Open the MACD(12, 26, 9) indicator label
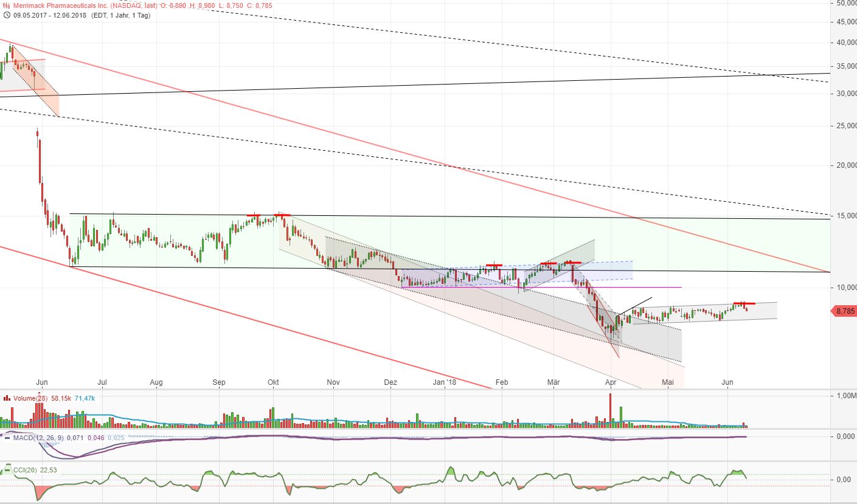The width and height of the screenshot is (857, 504). coord(38,437)
